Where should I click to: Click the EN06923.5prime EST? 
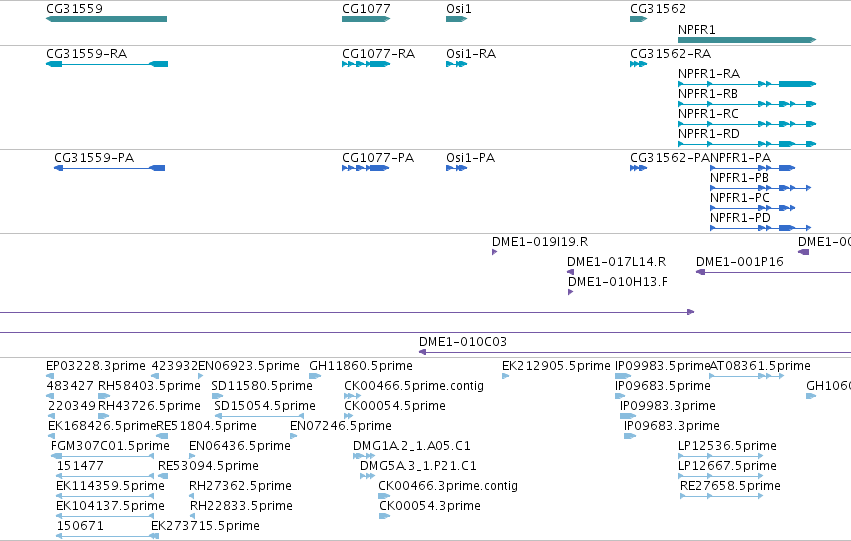201,376
